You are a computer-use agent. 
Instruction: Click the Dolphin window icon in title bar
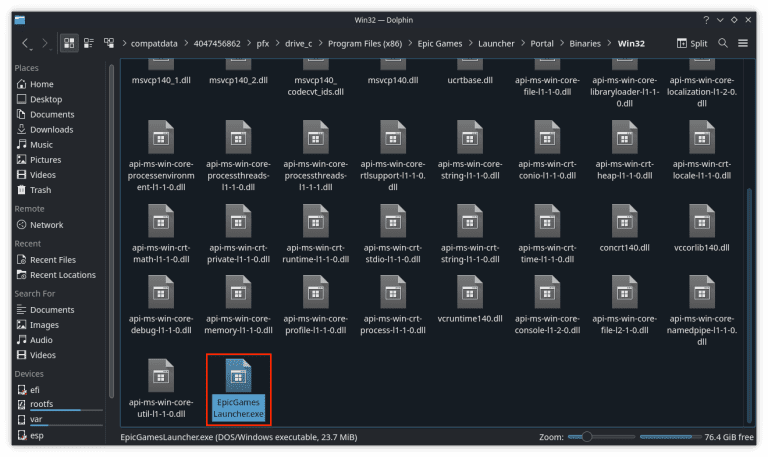[x=20, y=20]
